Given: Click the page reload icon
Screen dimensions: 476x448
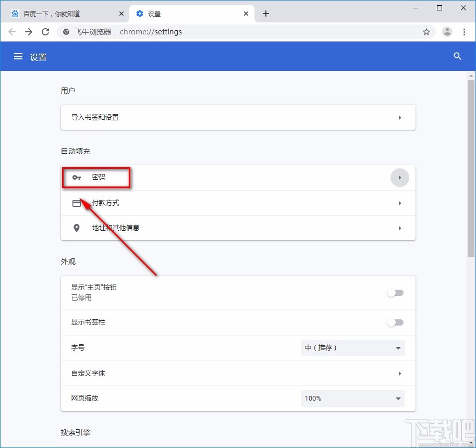Looking at the screenshot, I should pyautogui.click(x=45, y=32).
